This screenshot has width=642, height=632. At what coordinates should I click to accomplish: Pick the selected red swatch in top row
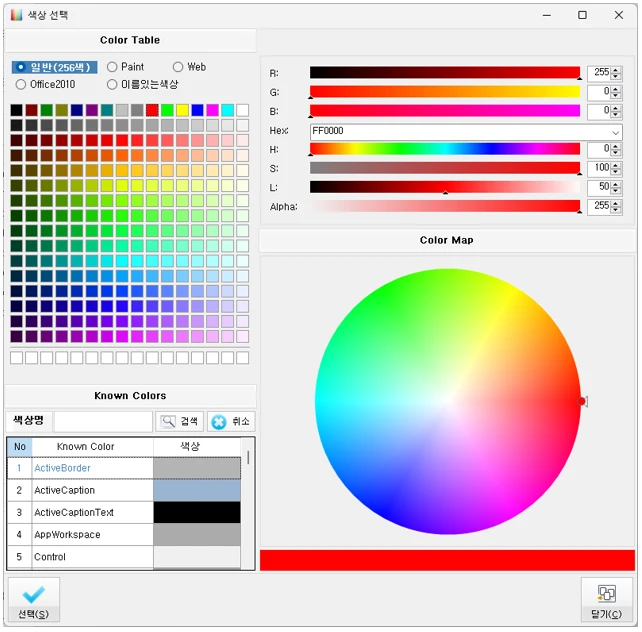(x=152, y=110)
